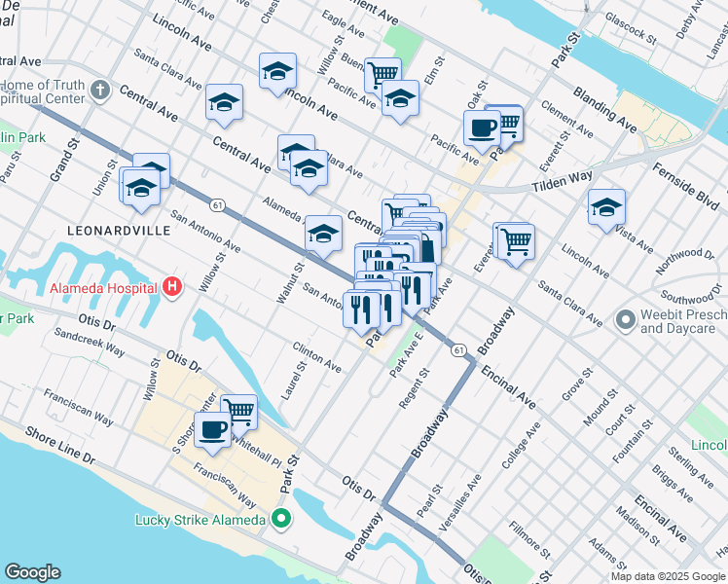Screen dimensions: 728x584
Task: Click the Southwood Dr street label
Action: [691, 294]
